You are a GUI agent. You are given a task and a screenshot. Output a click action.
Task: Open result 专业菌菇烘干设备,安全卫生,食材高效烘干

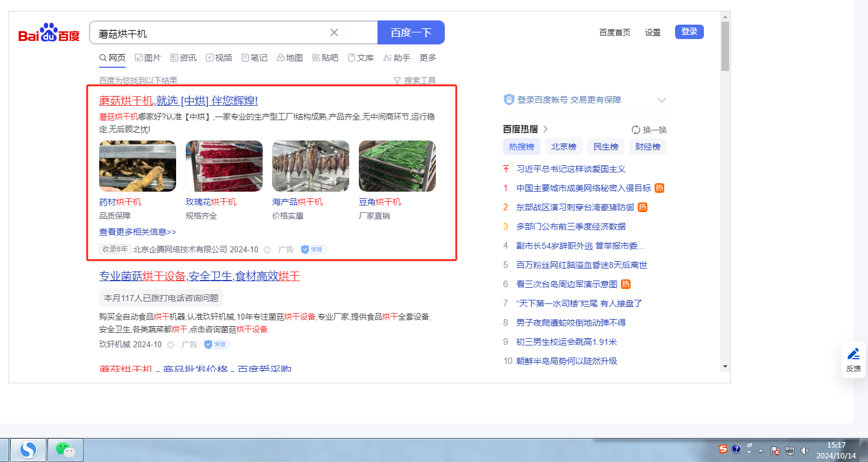(200, 276)
